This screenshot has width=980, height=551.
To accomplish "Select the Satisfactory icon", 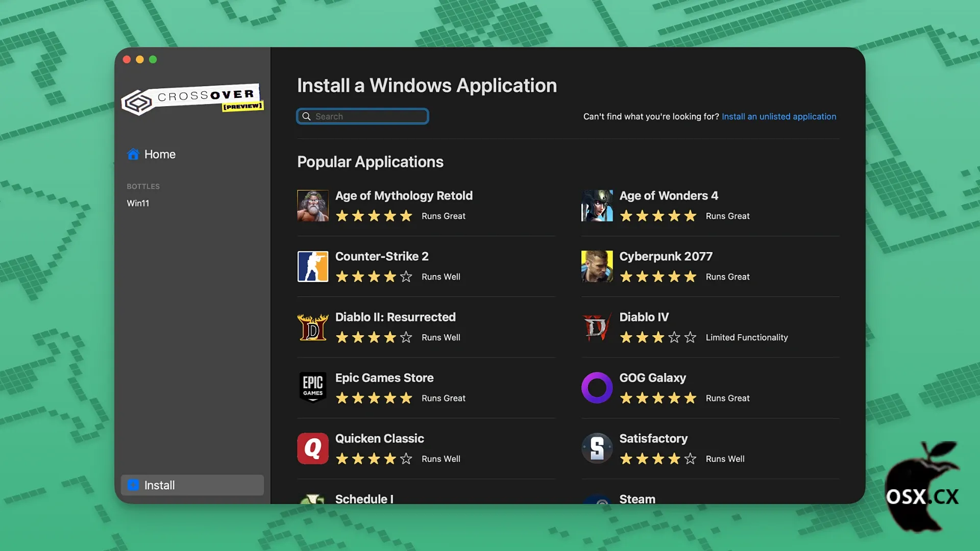I will [x=597, y=448].
